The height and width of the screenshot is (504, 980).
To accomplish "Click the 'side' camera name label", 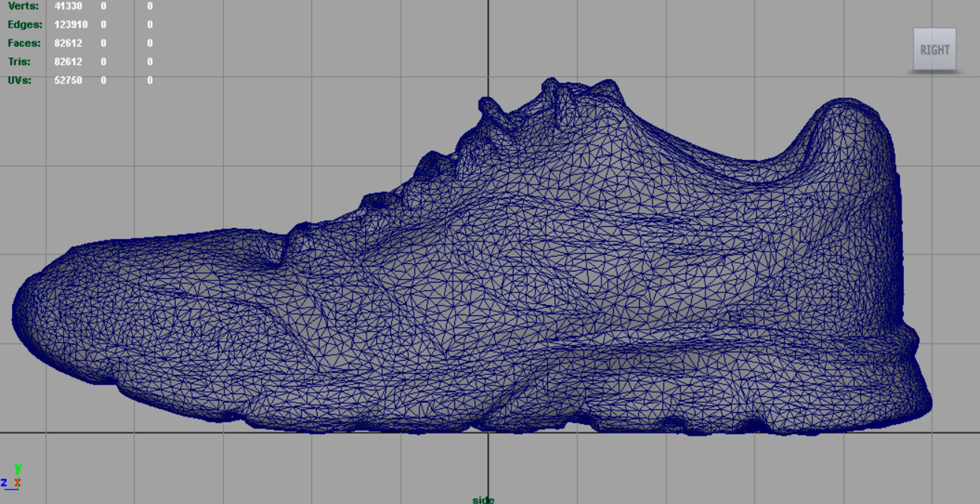I will (483, 500).
